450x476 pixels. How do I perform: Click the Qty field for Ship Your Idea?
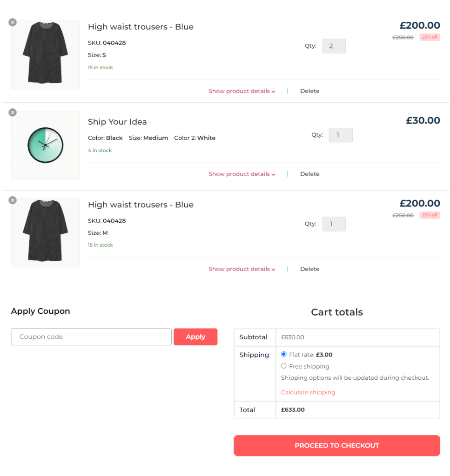coord(341,135)
